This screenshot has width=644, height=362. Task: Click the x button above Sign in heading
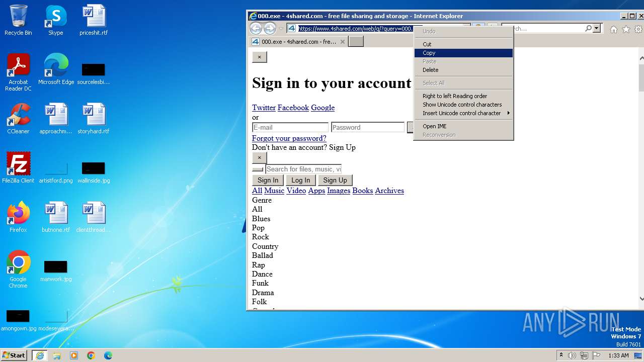(260, 57)
